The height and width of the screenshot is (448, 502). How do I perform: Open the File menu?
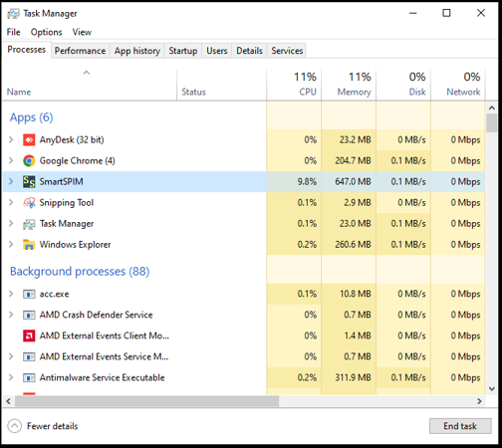tap(13, 32)
